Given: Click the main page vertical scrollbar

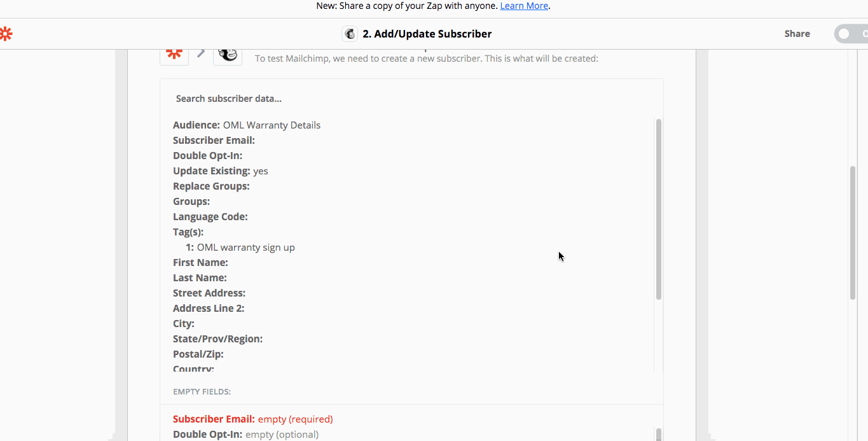Looking at the screenshot, I should [853, 232].
